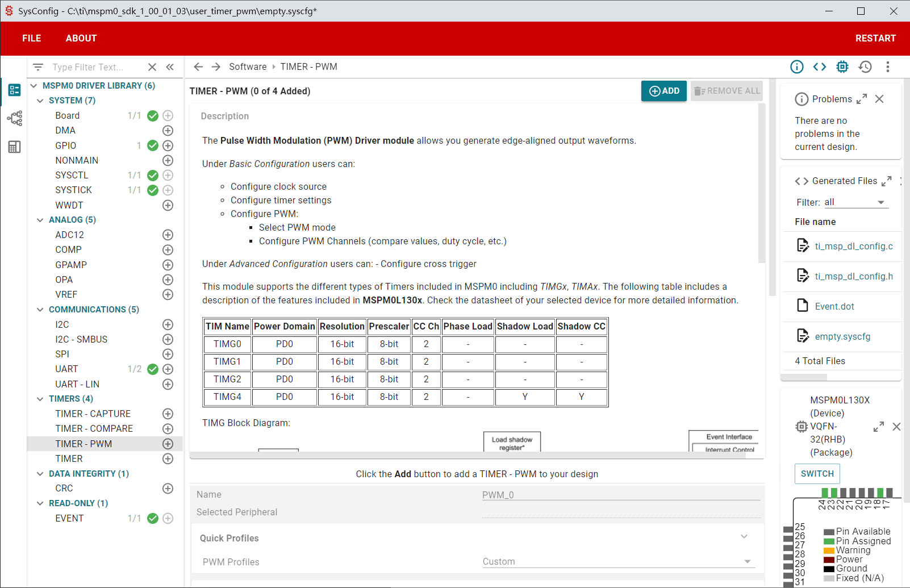
Task: Select the EVENT module
Action: point(69,518)
